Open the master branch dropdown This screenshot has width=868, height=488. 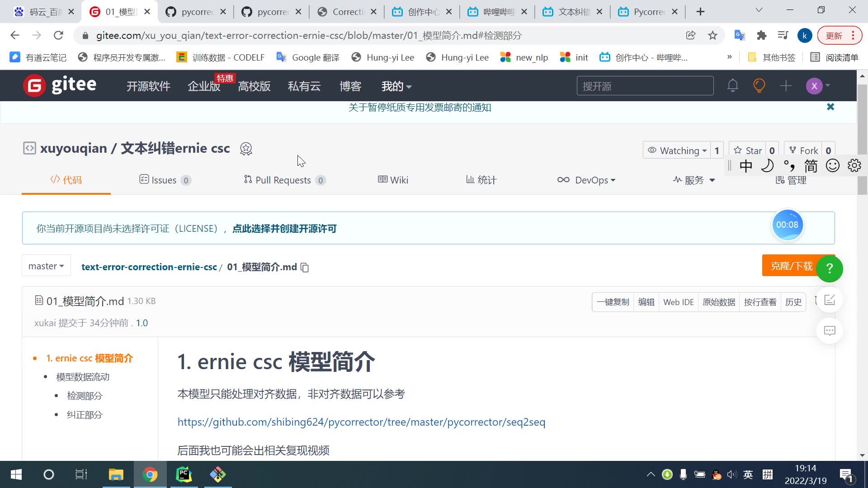[x=46, y=266]
